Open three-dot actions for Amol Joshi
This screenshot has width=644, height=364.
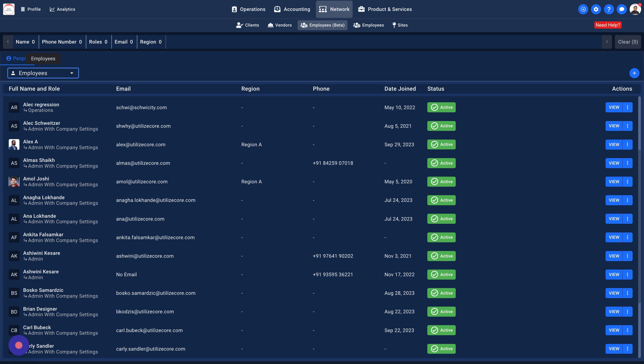click(627, 182)
